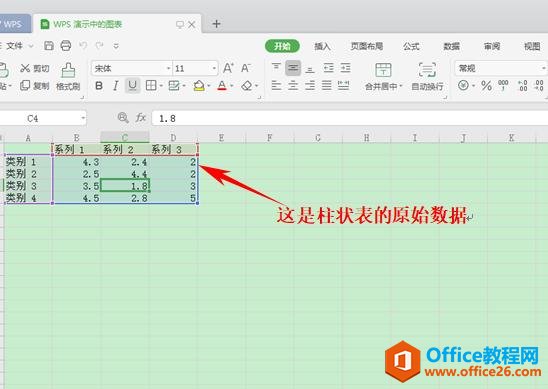This screenshot has width=548, height=389.
Task: Expand the font color dropdown arrow
Action: pos(232,86)
